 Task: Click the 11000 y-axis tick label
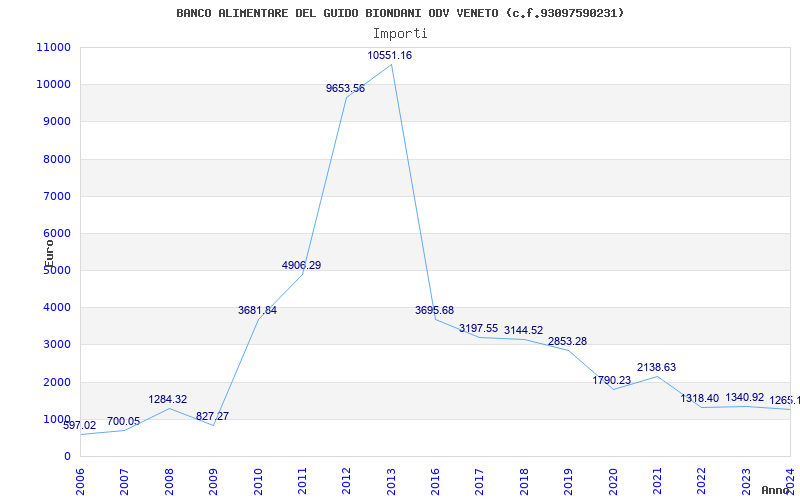click(53, 47)
